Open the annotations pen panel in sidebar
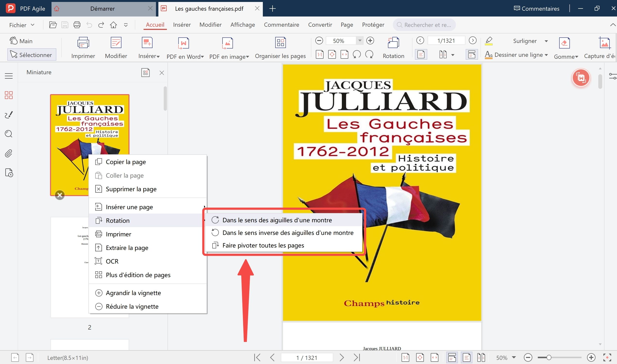617x364 pixels. pos(9,115)
